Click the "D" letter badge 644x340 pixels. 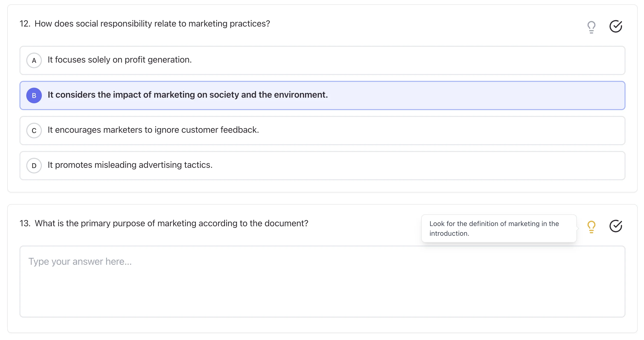[34, 165]
